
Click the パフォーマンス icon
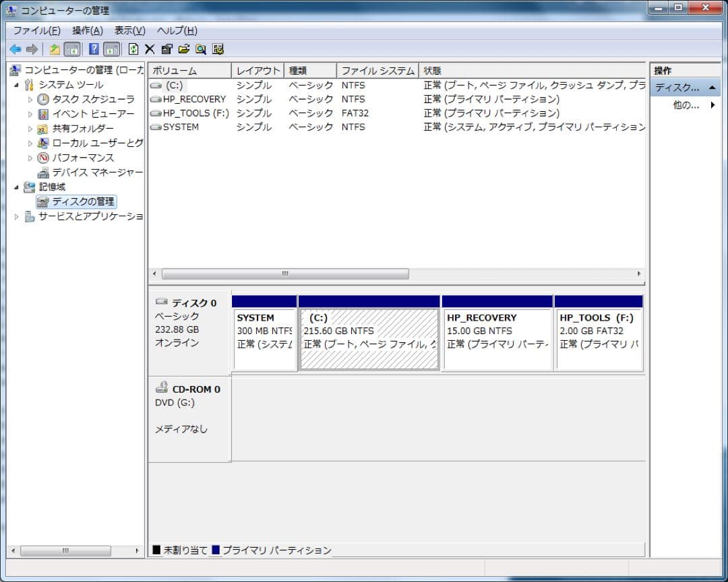43,158
